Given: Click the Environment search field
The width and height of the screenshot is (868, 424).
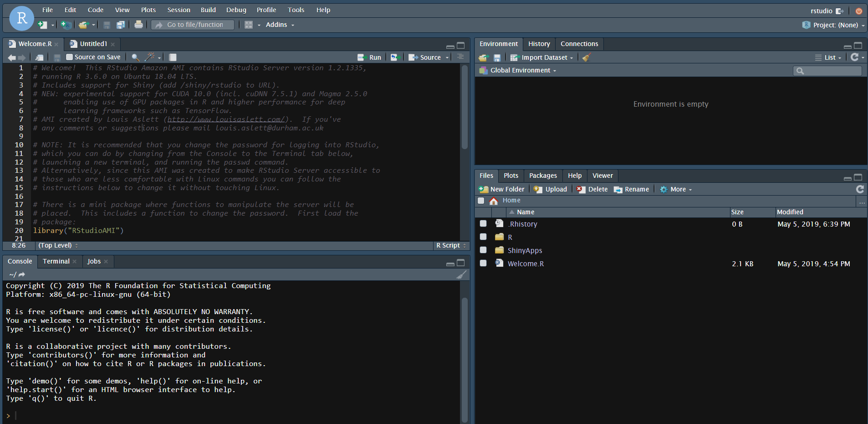Looking at the screenshot, I should (x=827, y=71).
